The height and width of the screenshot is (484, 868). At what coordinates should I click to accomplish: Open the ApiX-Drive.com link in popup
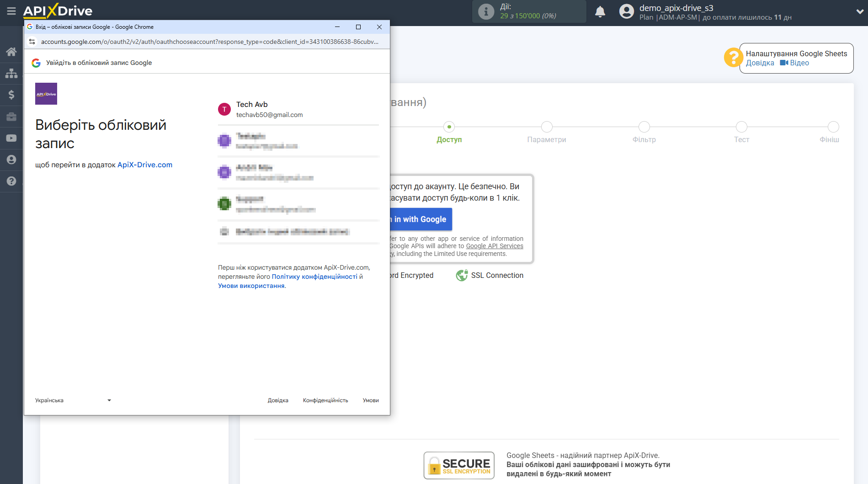145,165
